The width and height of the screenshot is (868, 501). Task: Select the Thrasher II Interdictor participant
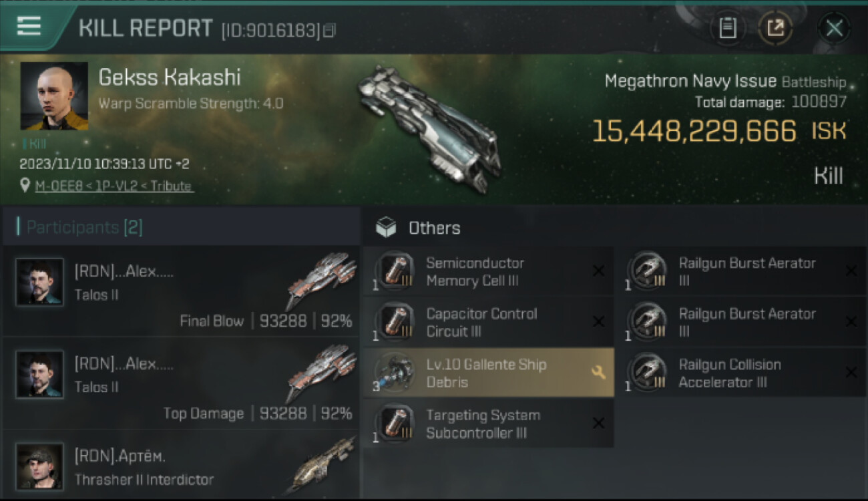pyautogui.click(x=182, y=465)
